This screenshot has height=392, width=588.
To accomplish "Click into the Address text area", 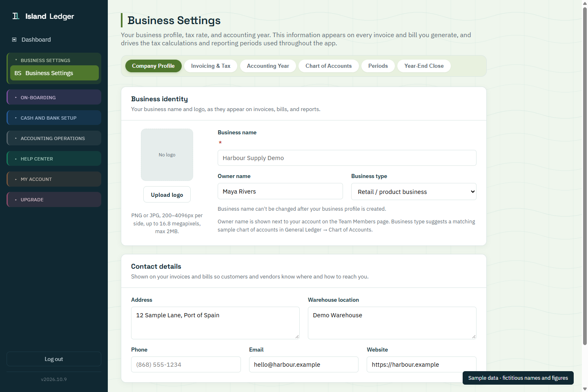I will tap(215, 323).
